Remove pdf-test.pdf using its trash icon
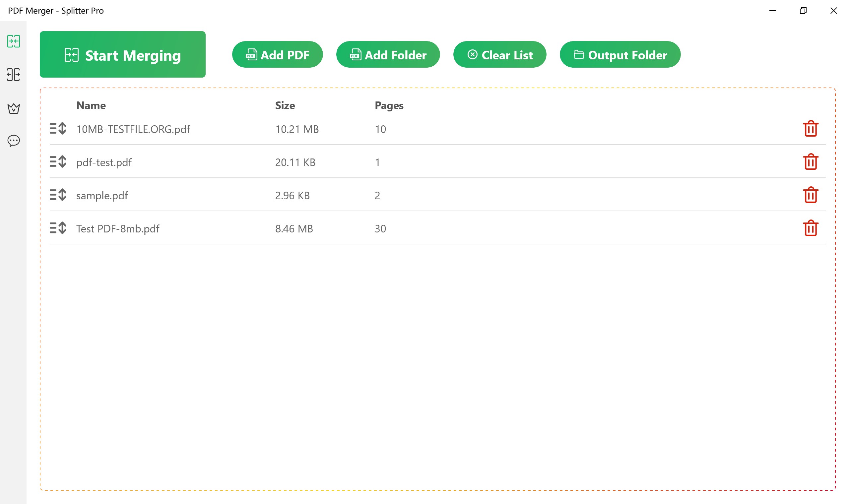 [810, 162]
